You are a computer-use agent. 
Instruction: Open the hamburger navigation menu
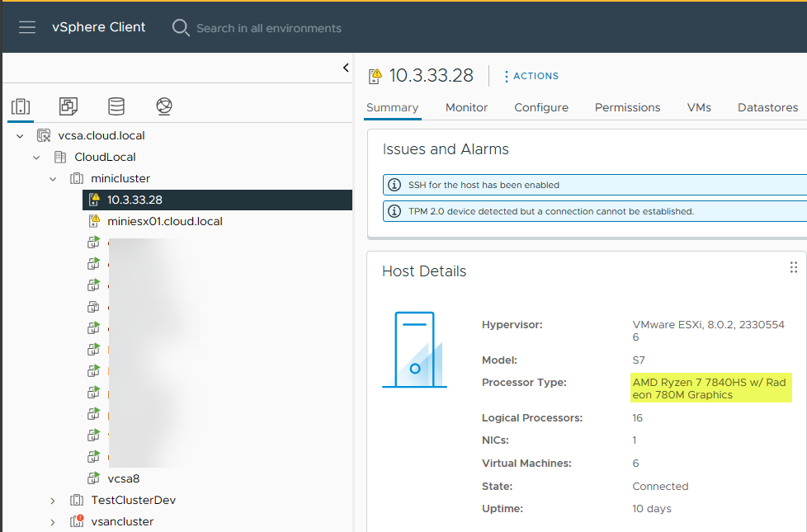[x=27, y=27]
